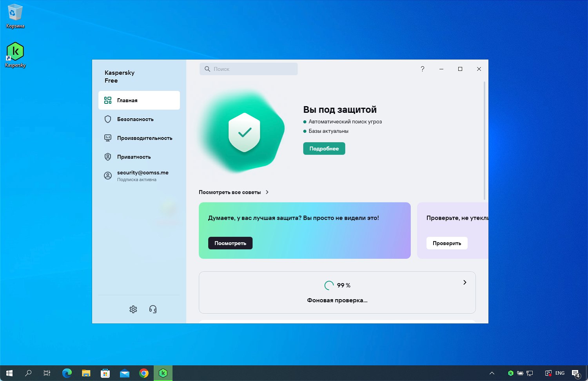The height and width of the screenshot is (381, 588).
Task: Click the dark Посмотреть button
Action: (x=230, y=243)
